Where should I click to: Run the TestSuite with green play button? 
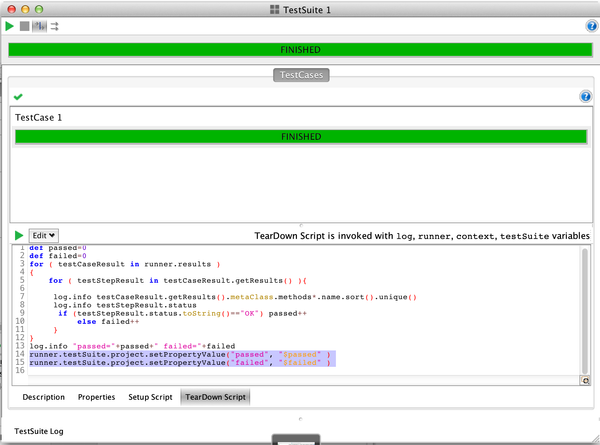10,26
